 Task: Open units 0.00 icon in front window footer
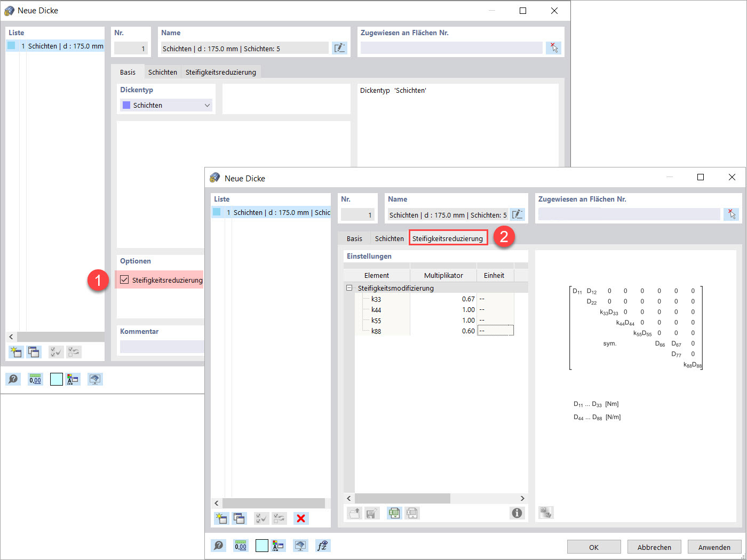coord(241,546)
